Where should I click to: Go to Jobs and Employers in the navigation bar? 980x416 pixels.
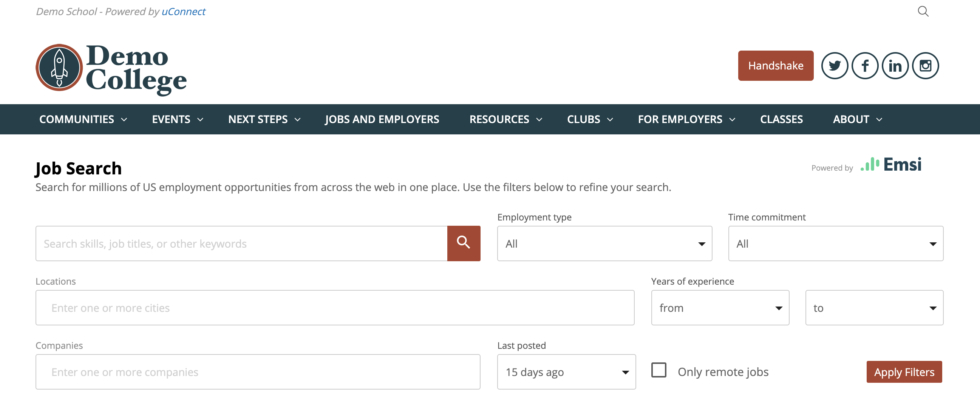click(x=382, y=119)
